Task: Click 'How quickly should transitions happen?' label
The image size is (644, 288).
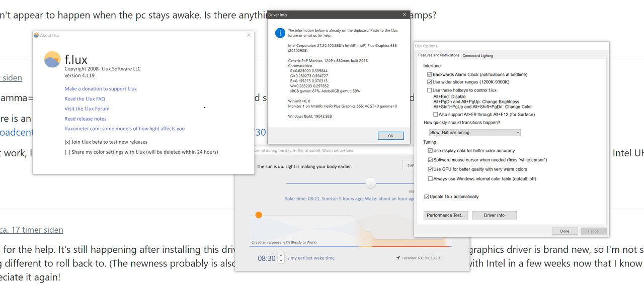Action: point(462,123)
